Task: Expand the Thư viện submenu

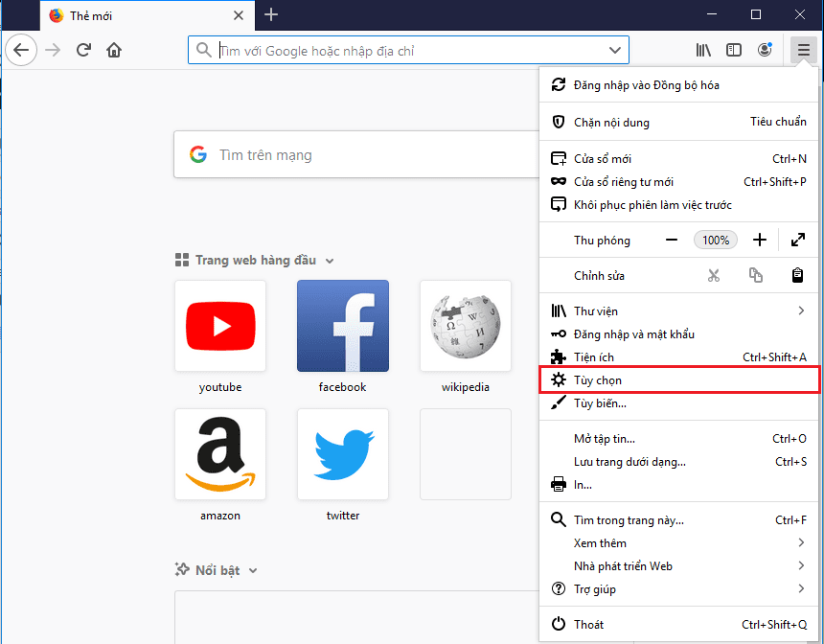Action: (801, 311)
